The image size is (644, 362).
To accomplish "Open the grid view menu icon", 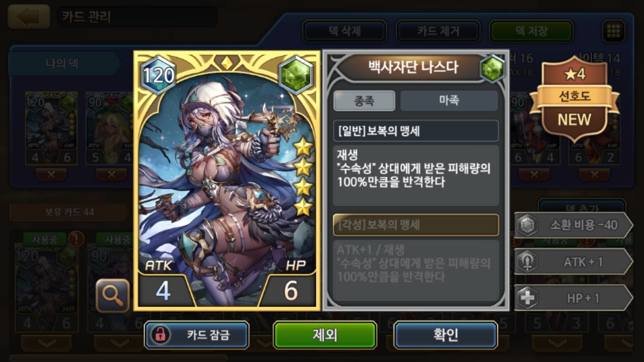I will (613, 31).
